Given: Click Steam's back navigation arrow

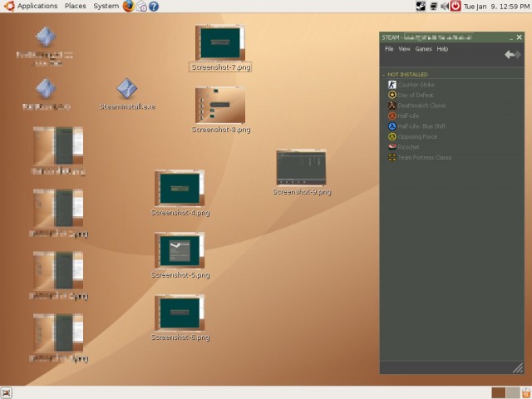Looking at the screenshot, I should click(509, 54).
